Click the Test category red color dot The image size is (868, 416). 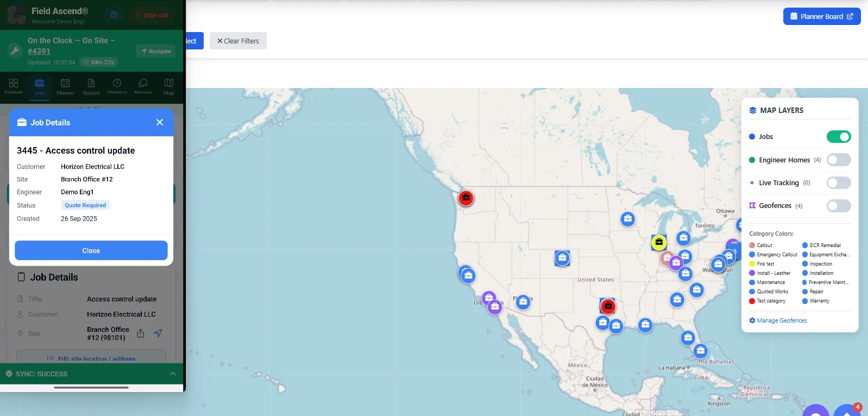pos(752,301)
